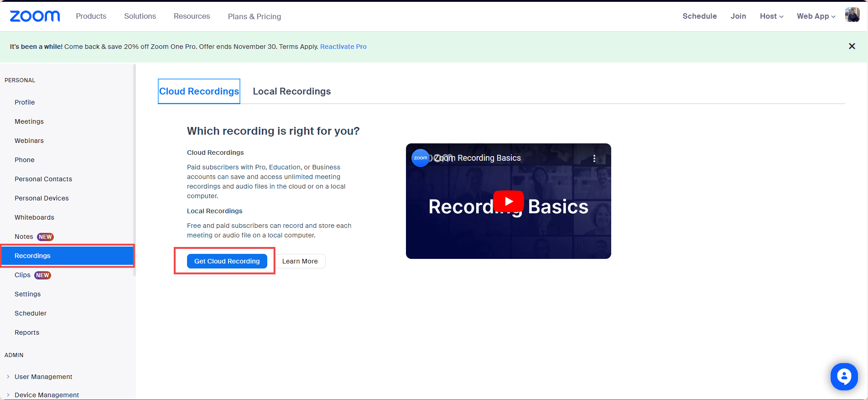Open Personal Devices in sidebar
Image resolution: width=868 pixels, height=400 pixels.
pos(42,198)
